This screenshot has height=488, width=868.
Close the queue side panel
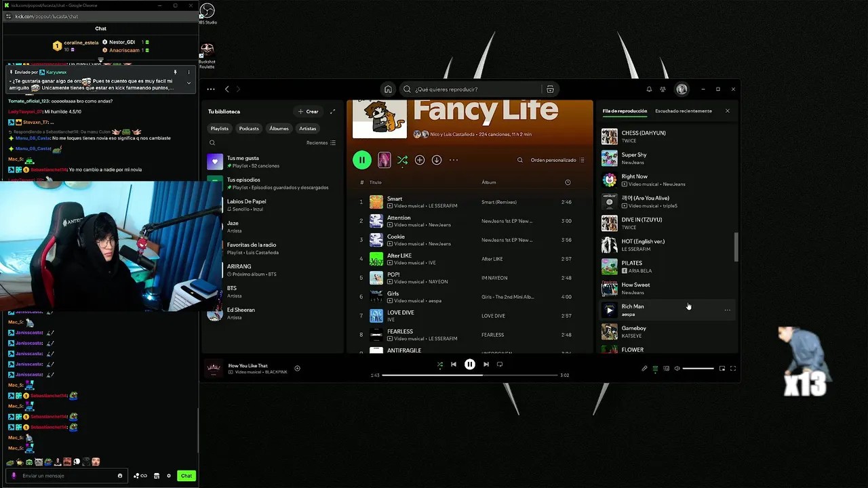[728, 110]
